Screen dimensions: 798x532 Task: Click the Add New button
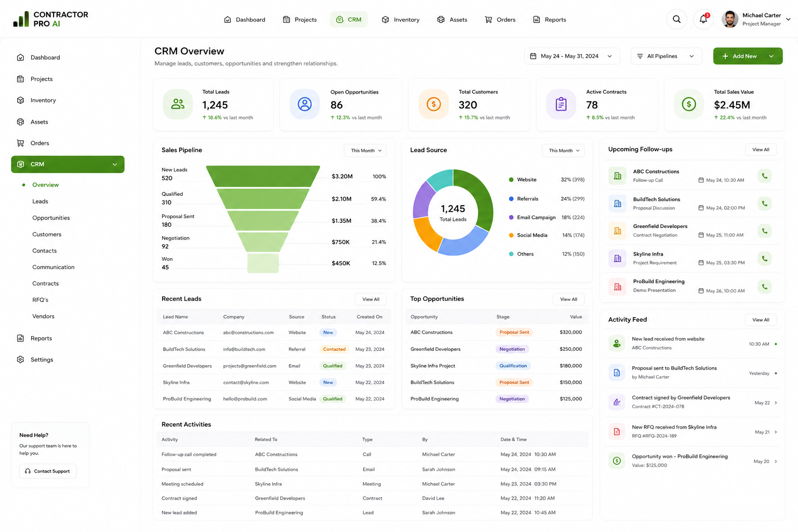pyautogui.click(x=748, y=56)
